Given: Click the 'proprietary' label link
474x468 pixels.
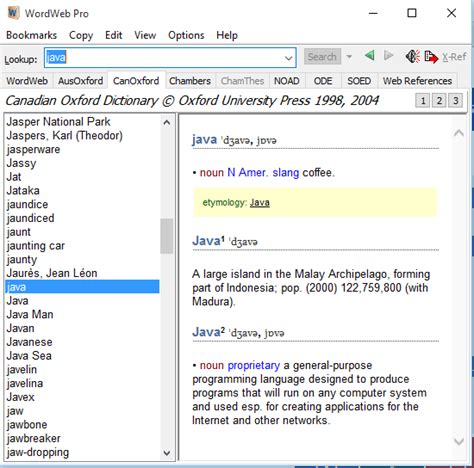Looking at the screenshot, I should [254, 365].
